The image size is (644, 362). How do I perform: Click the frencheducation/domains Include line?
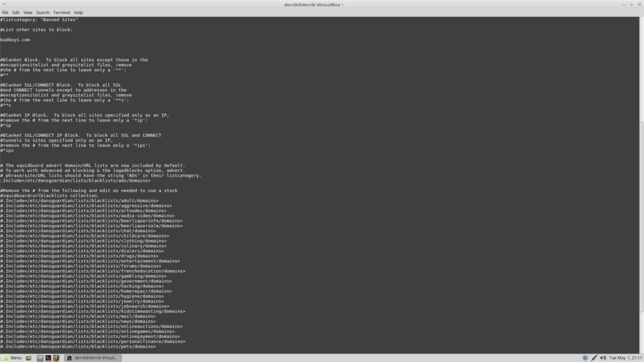[x=93, y=271]
